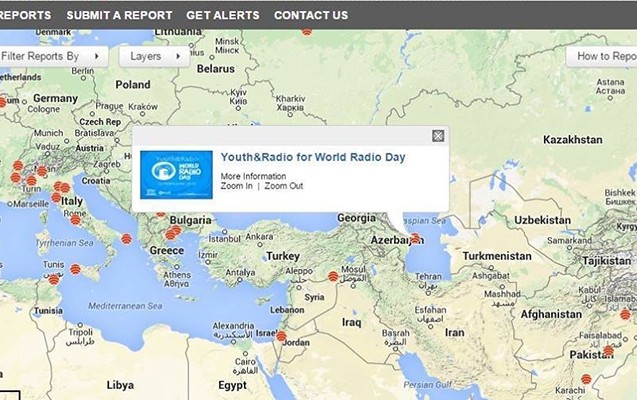Select report marker near Faisalabad
The image size is (637, 400).
[608, 351]
